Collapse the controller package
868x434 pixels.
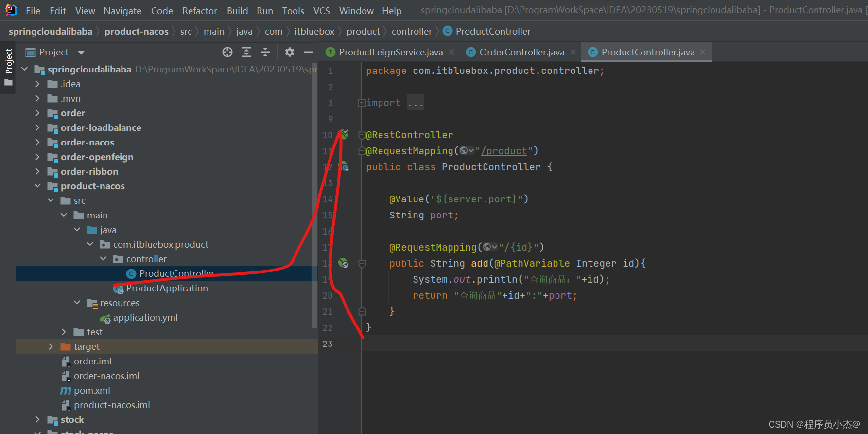click(104, 259)
